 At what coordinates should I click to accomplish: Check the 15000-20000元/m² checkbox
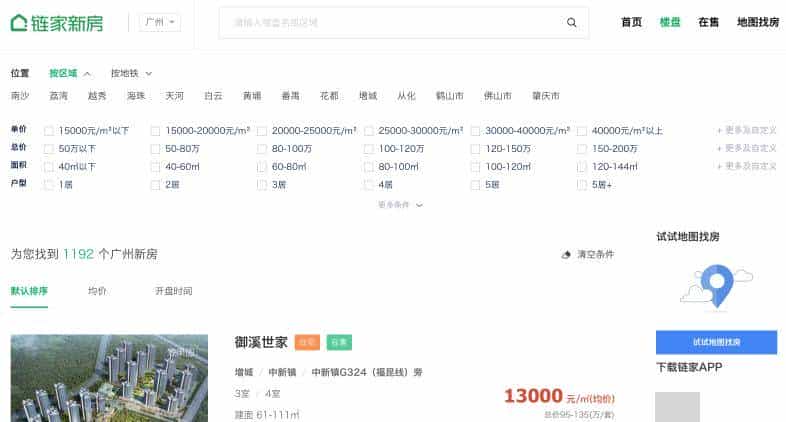[x=155, y=131]
